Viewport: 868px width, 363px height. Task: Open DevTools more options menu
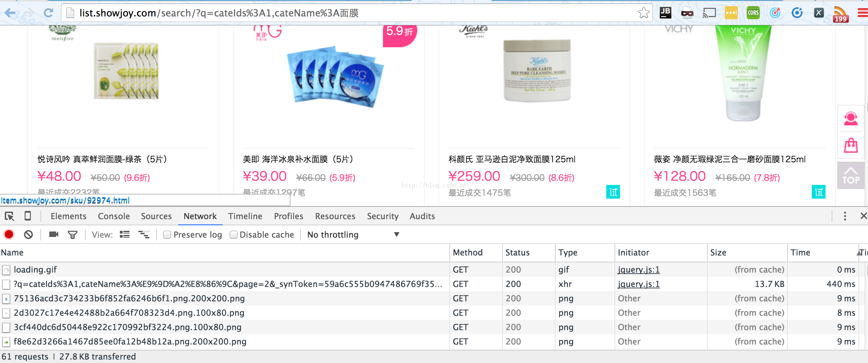point(845,216)
